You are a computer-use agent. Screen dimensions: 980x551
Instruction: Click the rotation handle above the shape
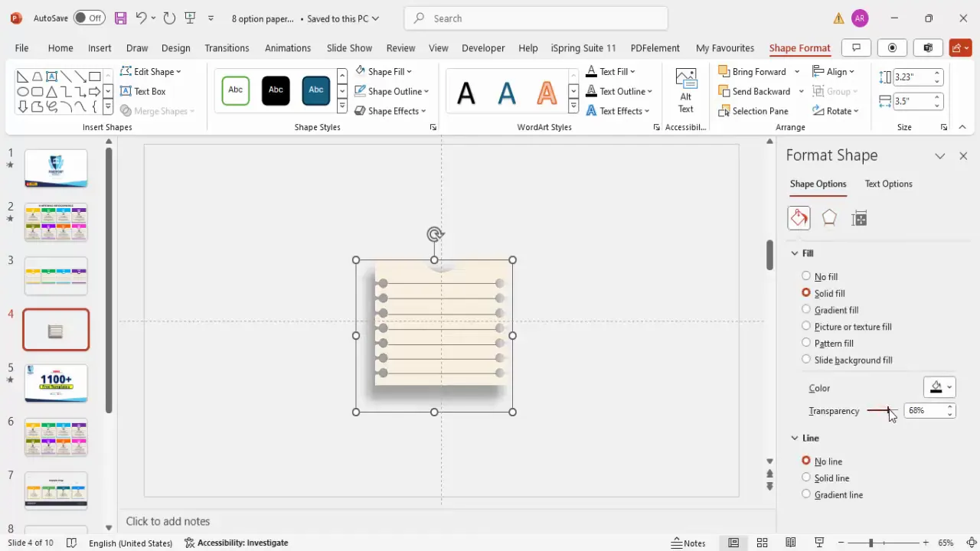pyautogui.click(x=435, y=234)
